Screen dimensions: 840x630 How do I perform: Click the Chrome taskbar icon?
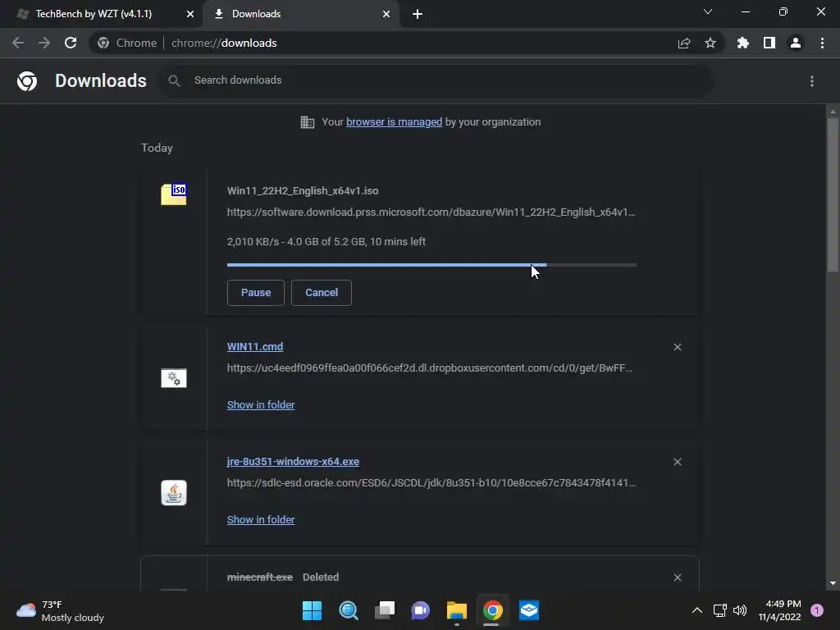(492, 610)
